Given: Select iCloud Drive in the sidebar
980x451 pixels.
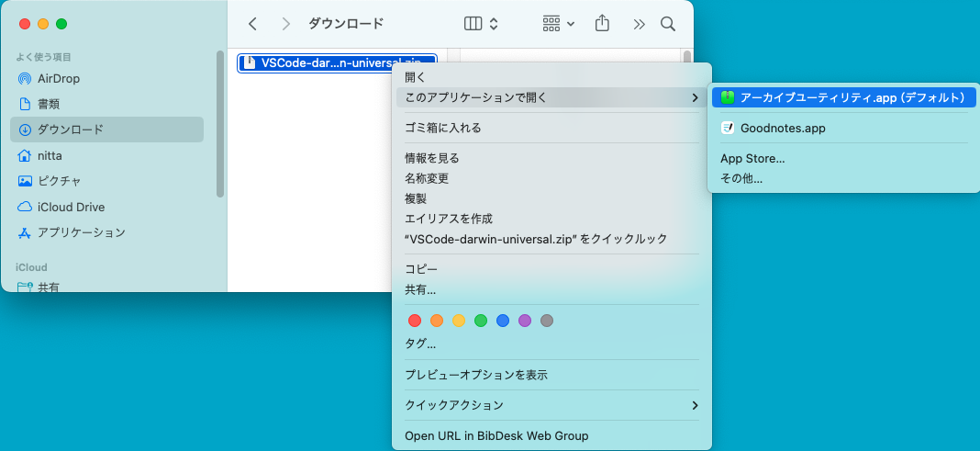Looking at the screenshot, I should click(71, 207).
